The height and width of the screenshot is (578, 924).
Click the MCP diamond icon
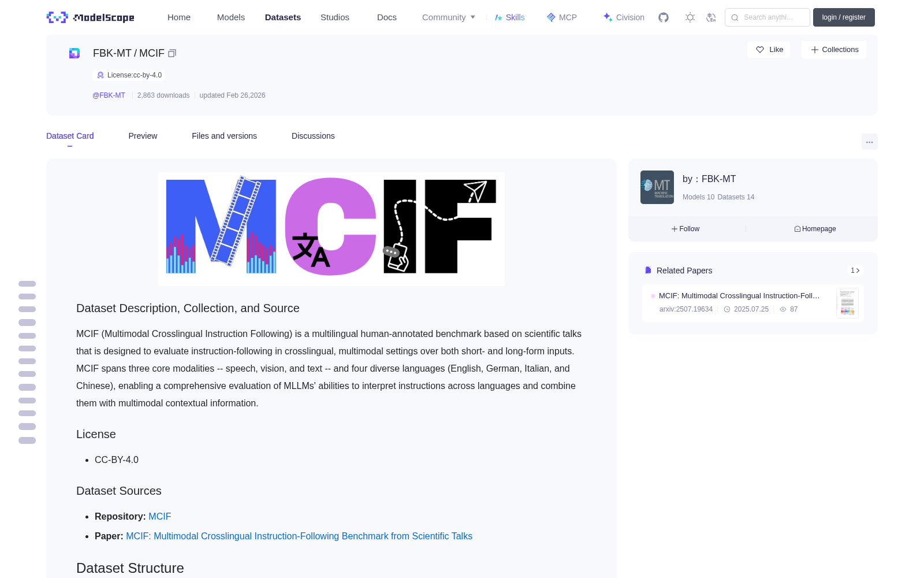[x=551, y=17]
